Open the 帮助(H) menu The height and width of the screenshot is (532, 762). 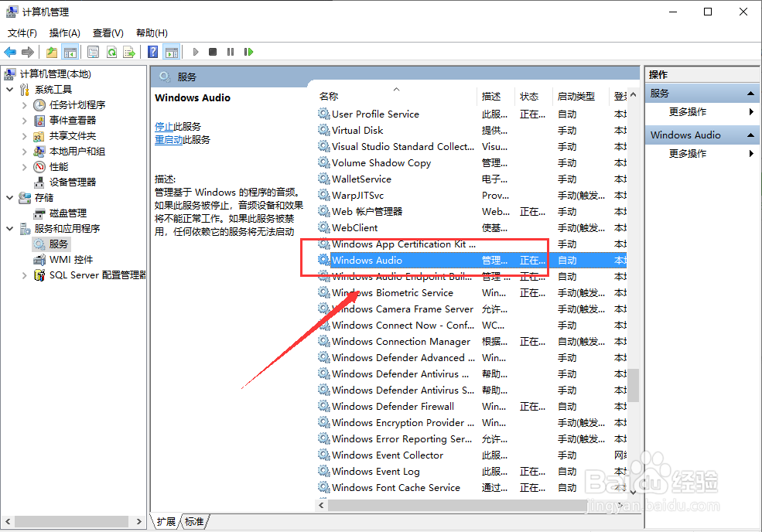[x=152, y=33]
